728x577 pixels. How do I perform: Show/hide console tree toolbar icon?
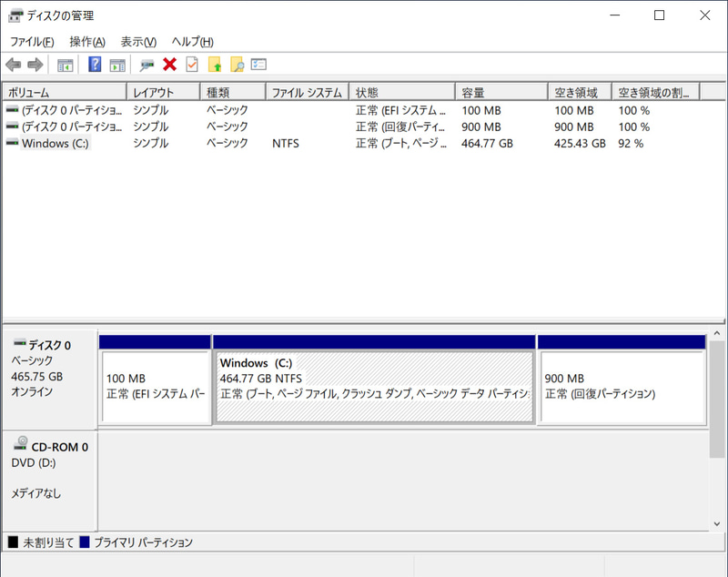65,65
